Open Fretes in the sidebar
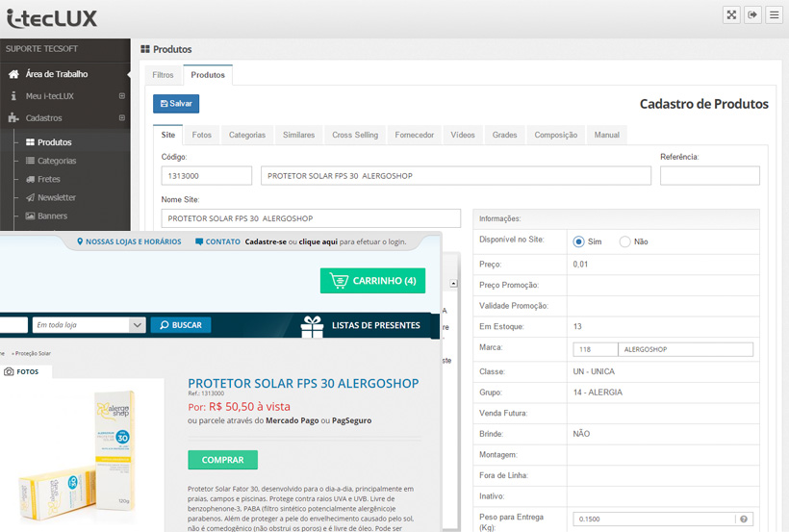 pos(49,179)
